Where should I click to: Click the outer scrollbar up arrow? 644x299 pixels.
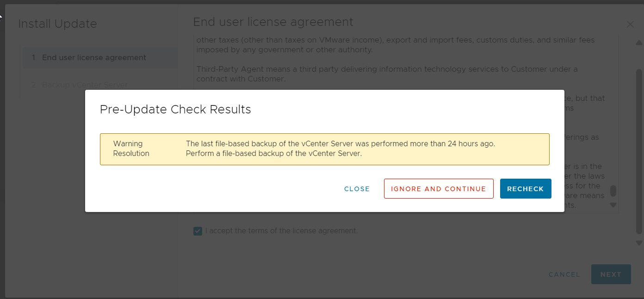point(639,43)
